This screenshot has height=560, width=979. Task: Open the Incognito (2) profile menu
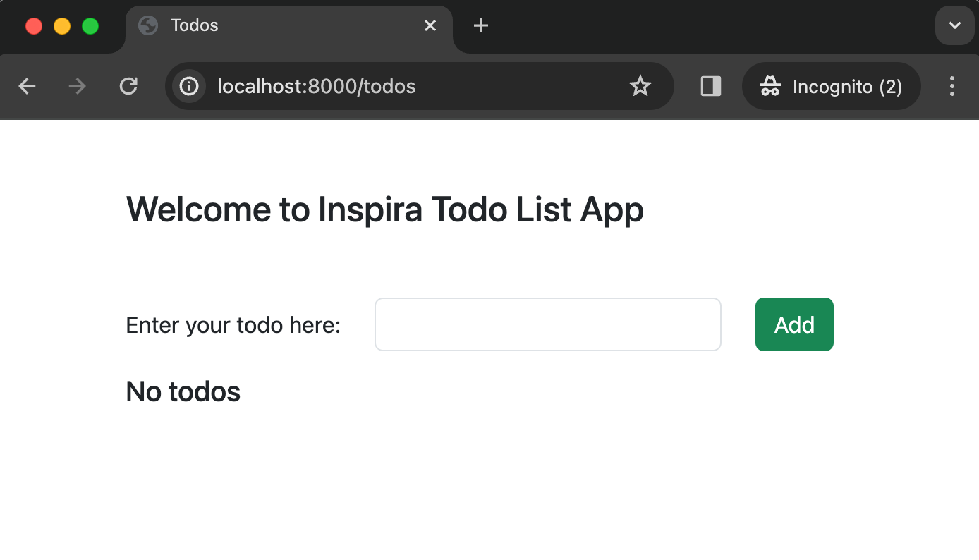click(x=831, y=86)
